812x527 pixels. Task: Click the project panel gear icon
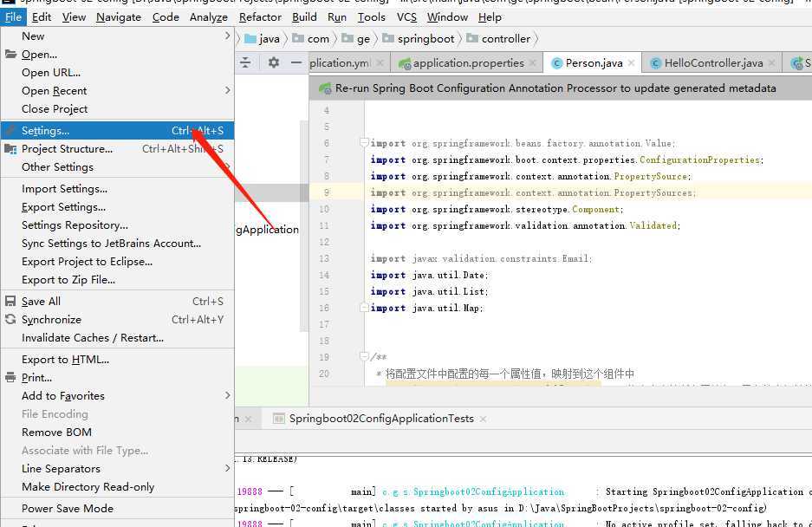[274, 62]
